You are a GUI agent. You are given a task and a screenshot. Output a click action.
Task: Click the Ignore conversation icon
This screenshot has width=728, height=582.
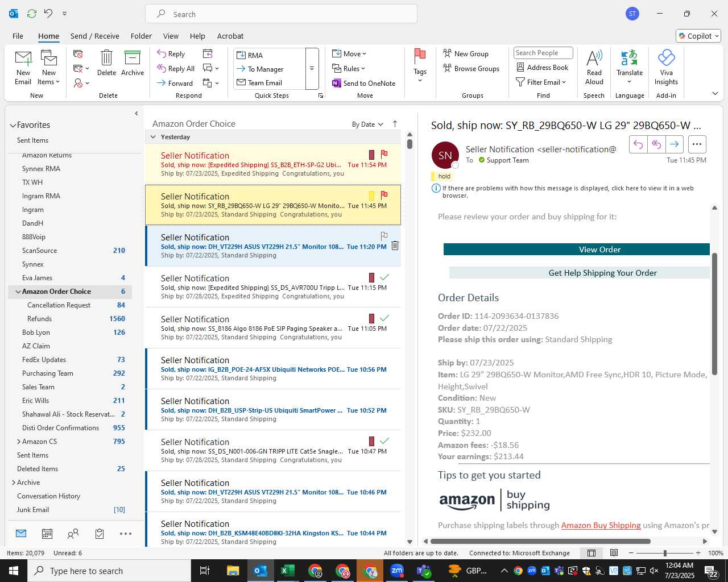(78, 54)
